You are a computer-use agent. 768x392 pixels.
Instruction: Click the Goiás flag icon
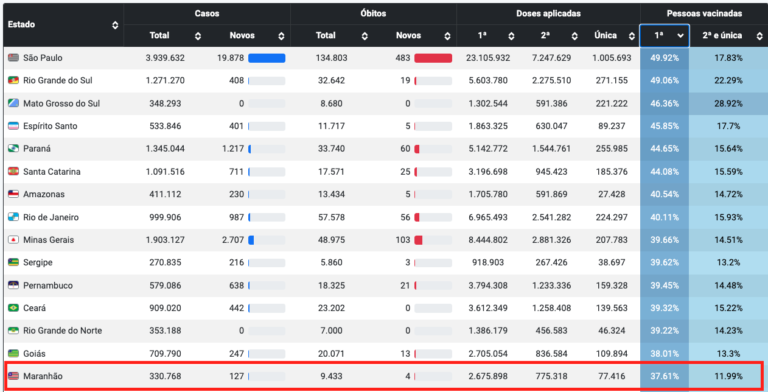coord(13,353)
